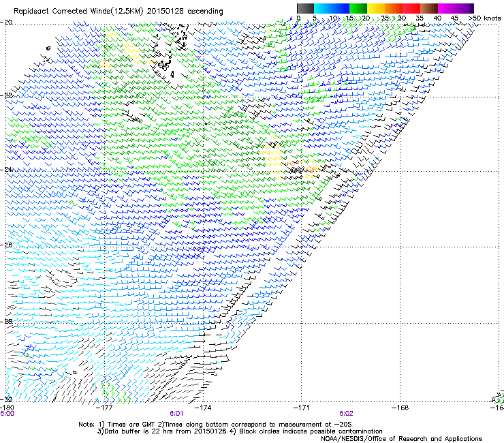Click the Rapidscat Corrected Winds title text
504x443 pixels.
(119, 12)
